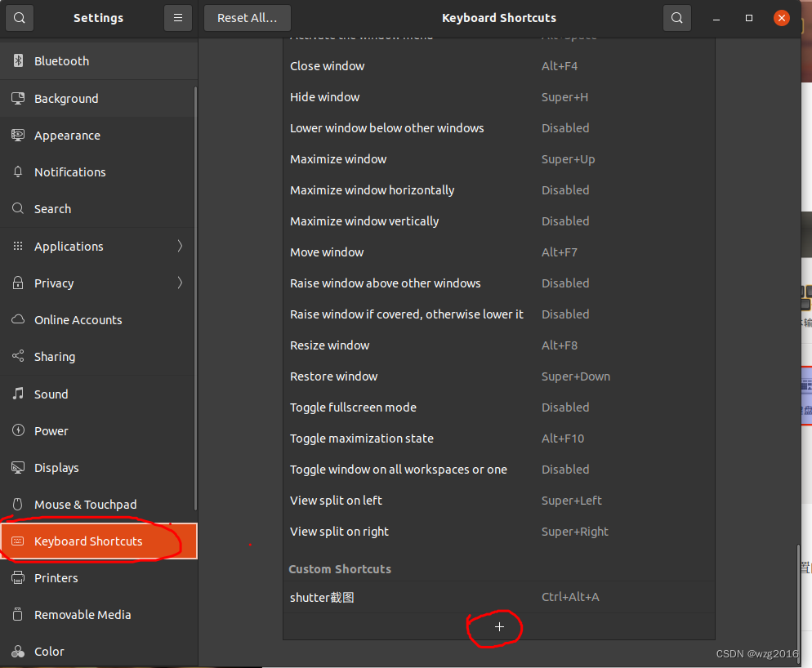Open search in the Keyboard Shortcuts pane
This screenshot has width=812, height=668.
click(x=676, y=17)
